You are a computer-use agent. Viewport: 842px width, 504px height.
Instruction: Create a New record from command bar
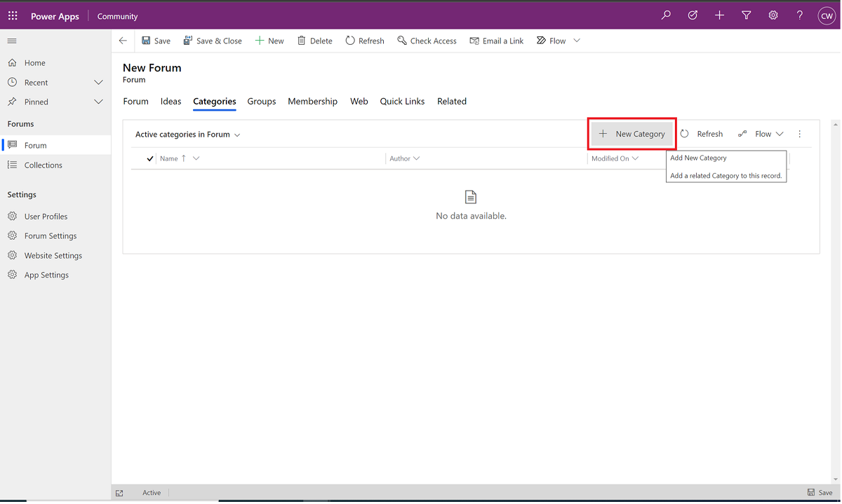coord(269,41)
